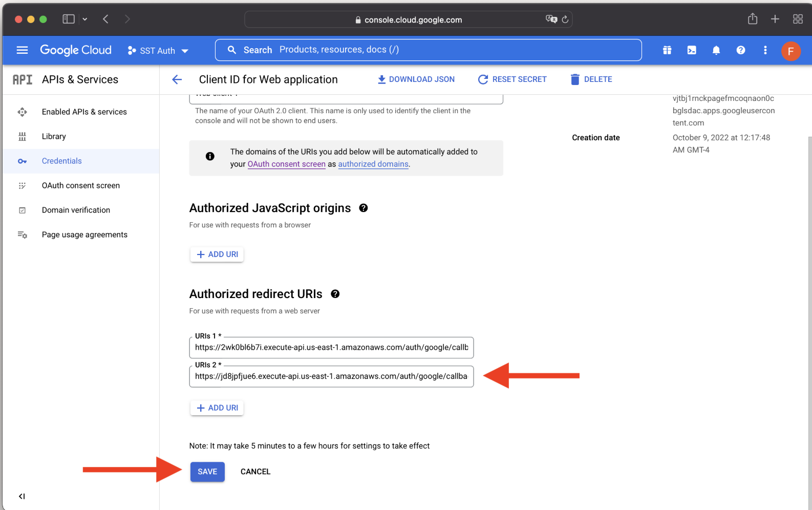Click the Page usage agreements settings icon
The image size is (812, 510).
click(22, 235)
